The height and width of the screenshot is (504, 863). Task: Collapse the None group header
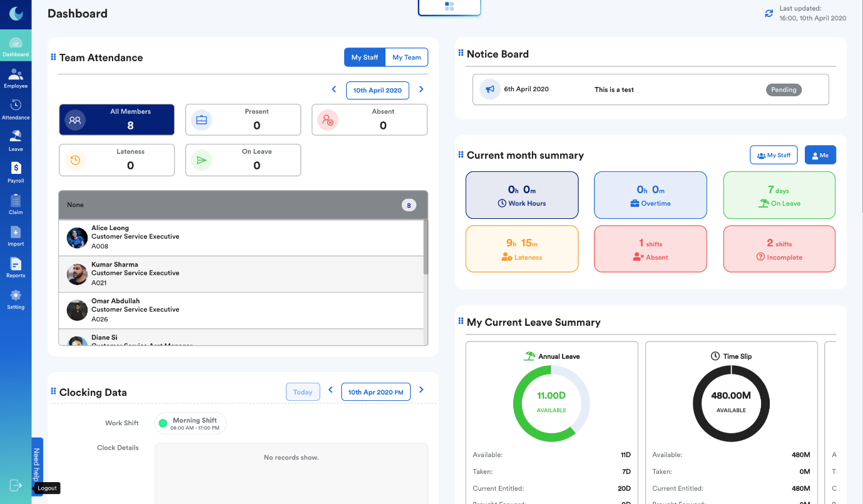click(x=243, y=205)
